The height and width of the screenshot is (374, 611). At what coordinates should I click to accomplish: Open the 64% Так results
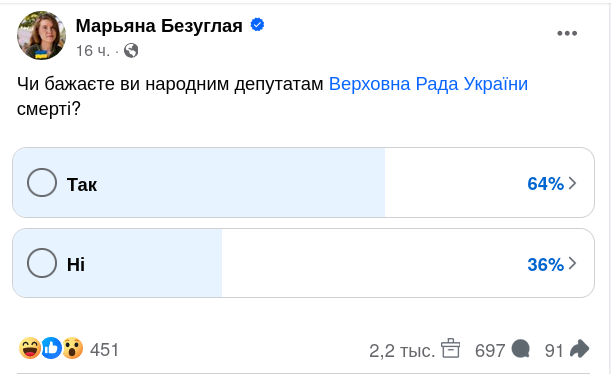546,183
